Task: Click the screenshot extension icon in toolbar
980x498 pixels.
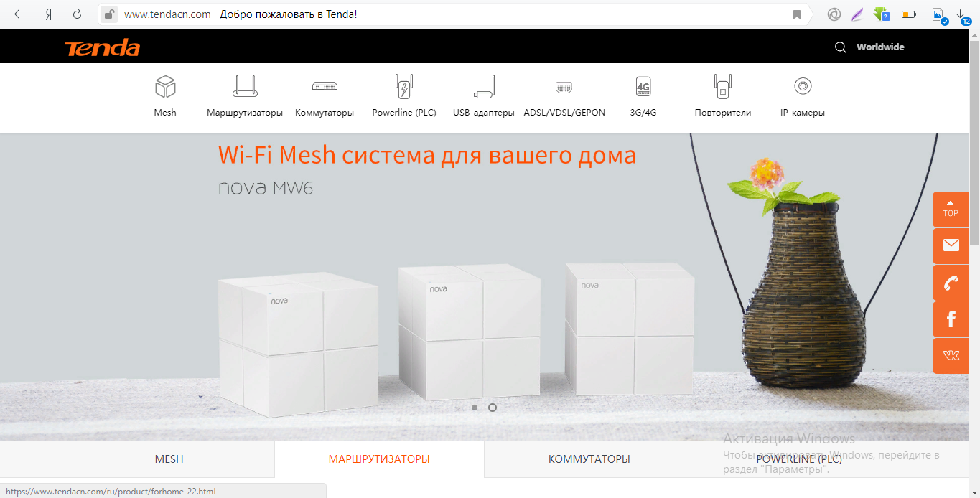Action: coord(940,14)
